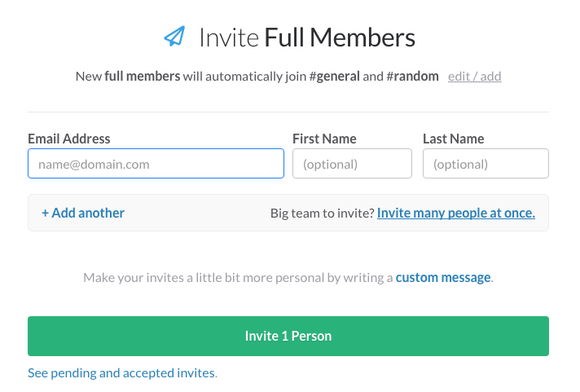Write a custom message for invites

tap(443, 277)
